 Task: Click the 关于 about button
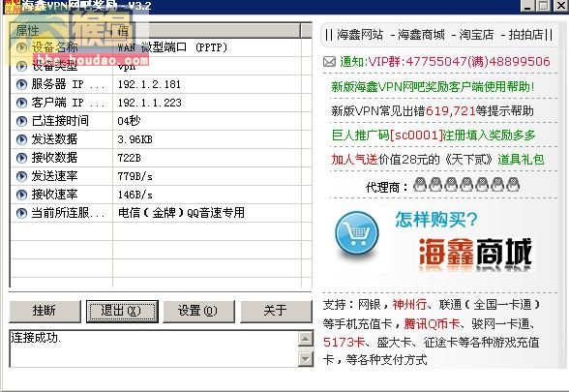tap(276, 311)
